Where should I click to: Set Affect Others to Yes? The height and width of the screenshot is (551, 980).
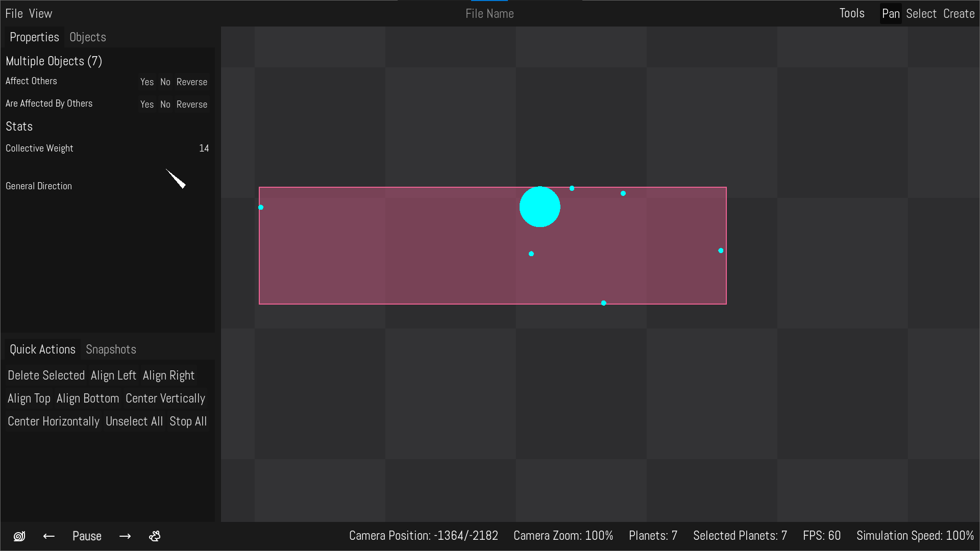point(147,82)
